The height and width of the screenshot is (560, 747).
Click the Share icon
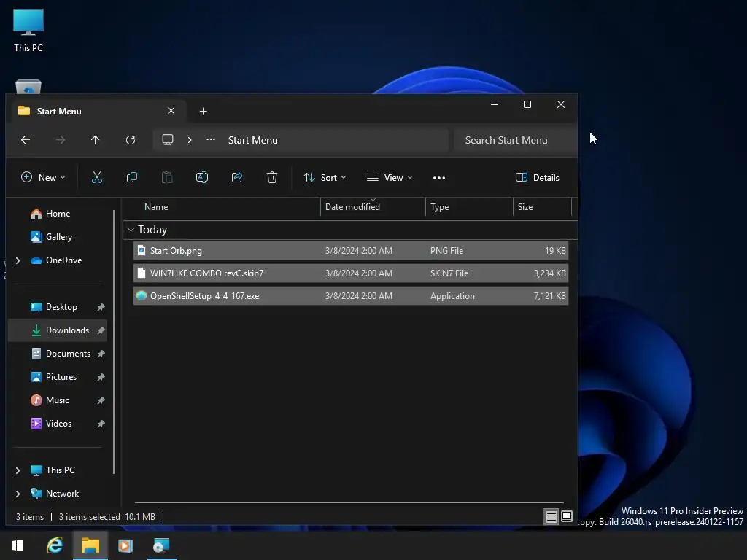coord(237,178)
